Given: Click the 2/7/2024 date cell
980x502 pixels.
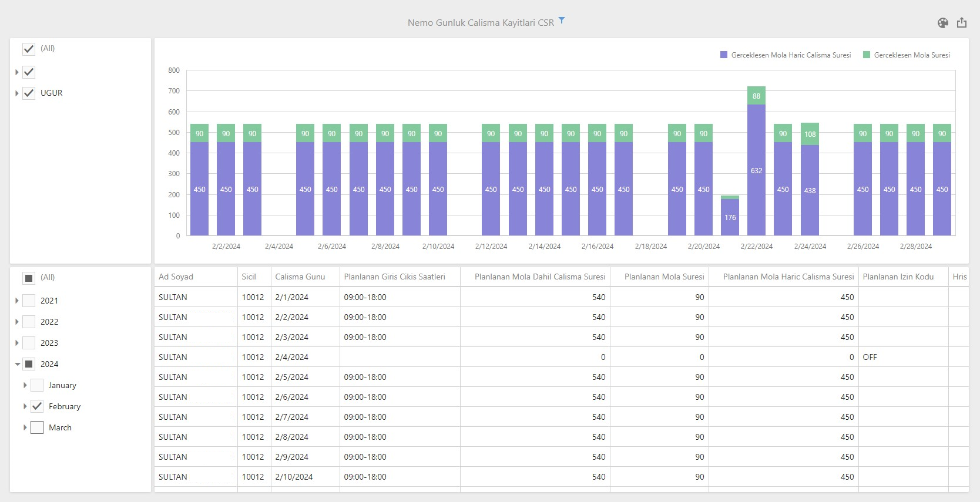Looking at the screenshot, I should pos(305,417).
